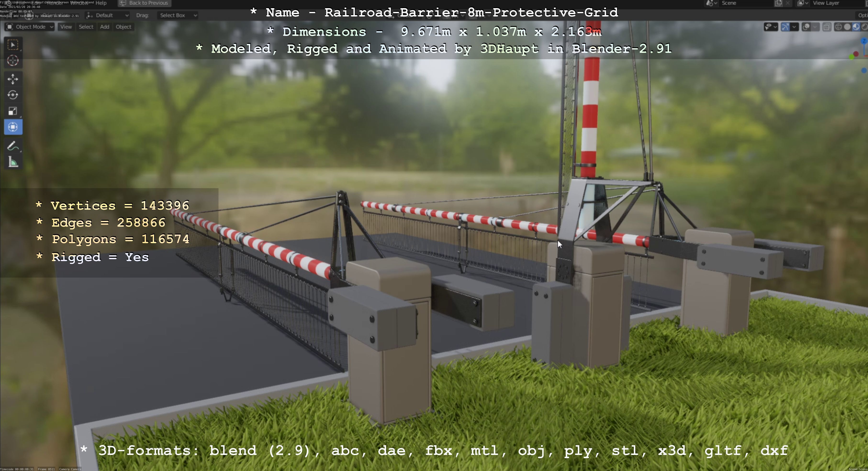Screen dimensions: 868x471
Task: Choose the Move tool
Action: click(13, 79)
